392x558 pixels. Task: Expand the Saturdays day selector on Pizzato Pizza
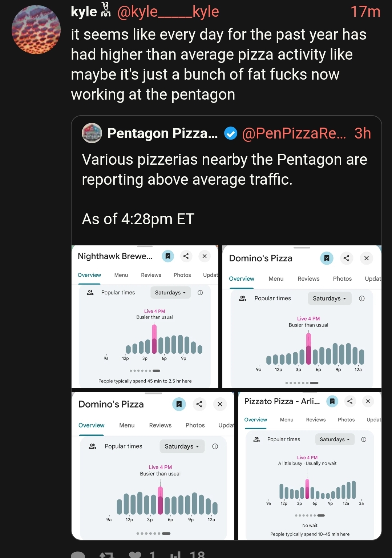[x=335, y=439]
